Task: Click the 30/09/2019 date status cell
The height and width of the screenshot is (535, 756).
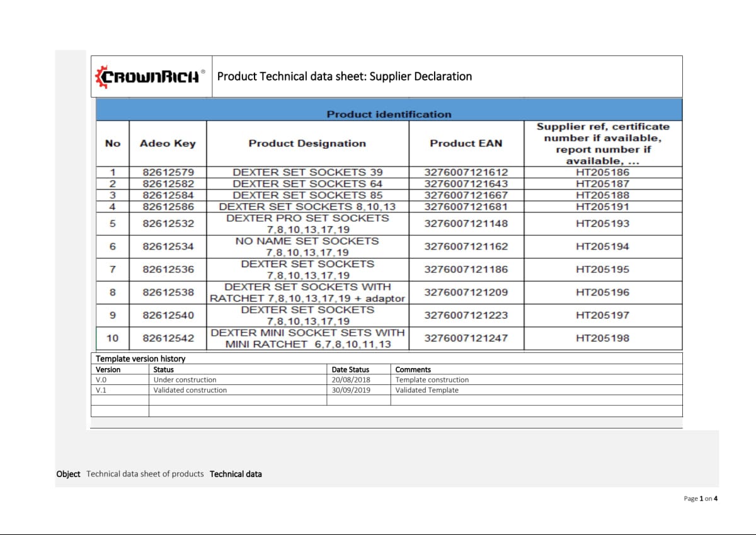Action: (351, 390)
